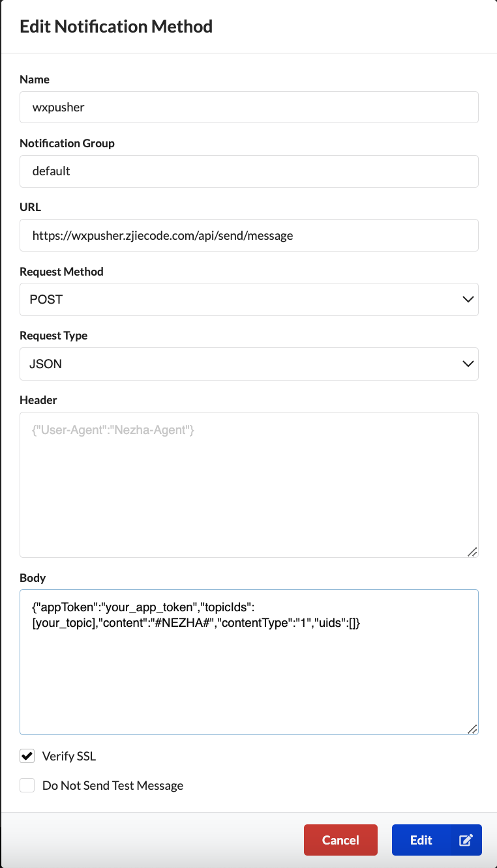Click the pencil icon on Edit button
The height and width of the screenshot is (868, 497).
[x=466, y=840]
